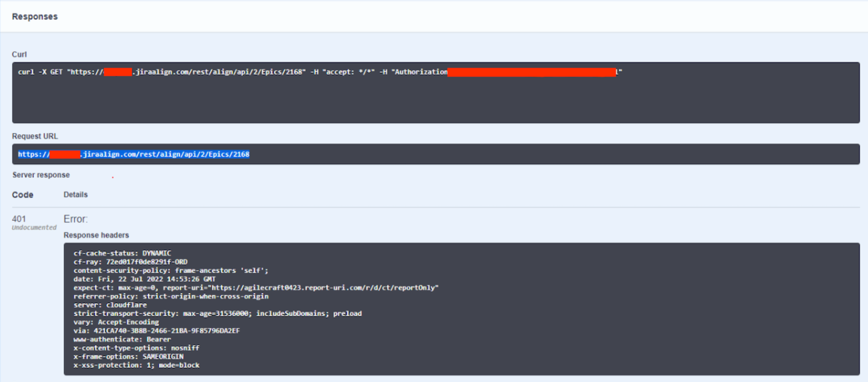Click the highlighted jiraalign.com request URL
Viewport: 868px width, 382px height.
[x=166, y=154]
